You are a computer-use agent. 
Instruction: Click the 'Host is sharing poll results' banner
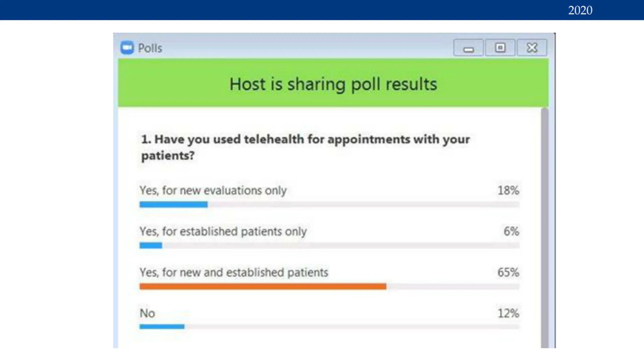tap(333, 83)
